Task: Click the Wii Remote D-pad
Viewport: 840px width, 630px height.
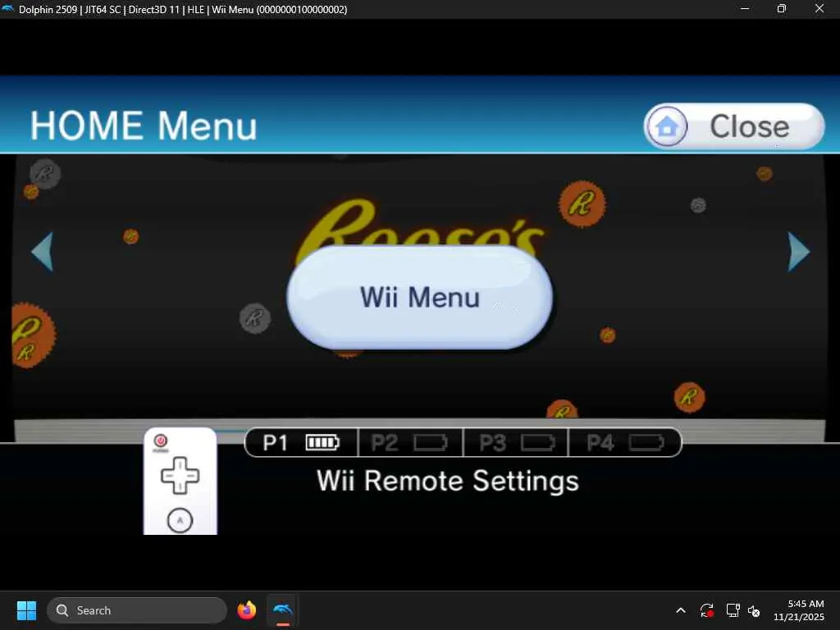Action: (x=180, y=475)
